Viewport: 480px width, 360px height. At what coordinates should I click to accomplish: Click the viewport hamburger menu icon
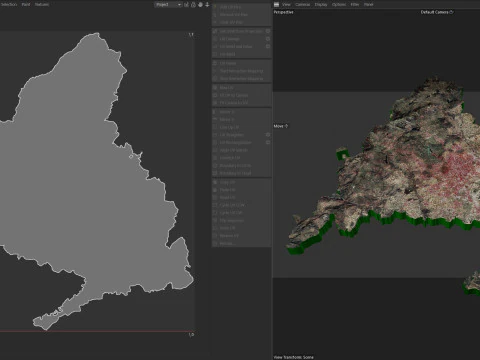tap(276, 4)
